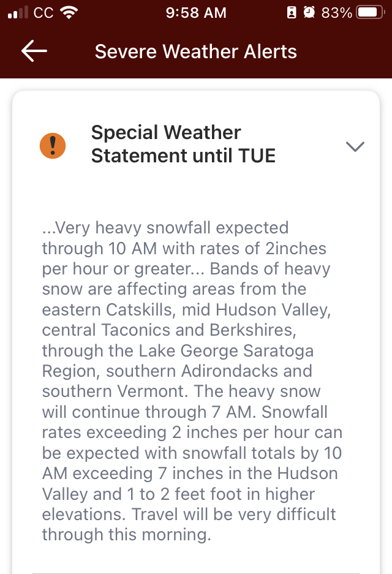Tap the alarm clock status icon
The width and height of the screenshot is (392, 574).
309,13
